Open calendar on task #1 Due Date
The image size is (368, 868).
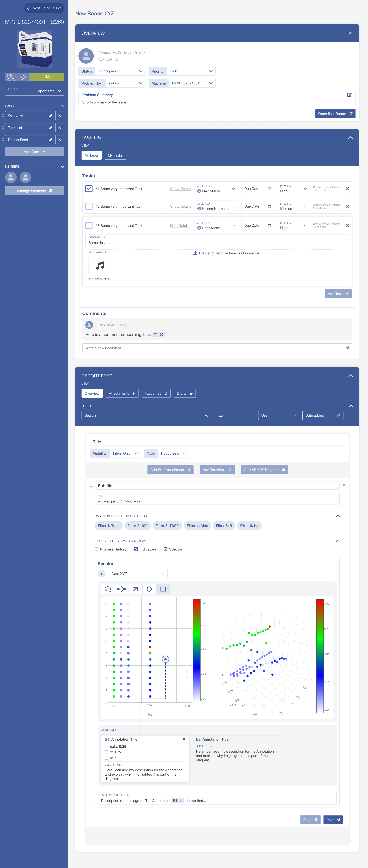click(269, 189)
